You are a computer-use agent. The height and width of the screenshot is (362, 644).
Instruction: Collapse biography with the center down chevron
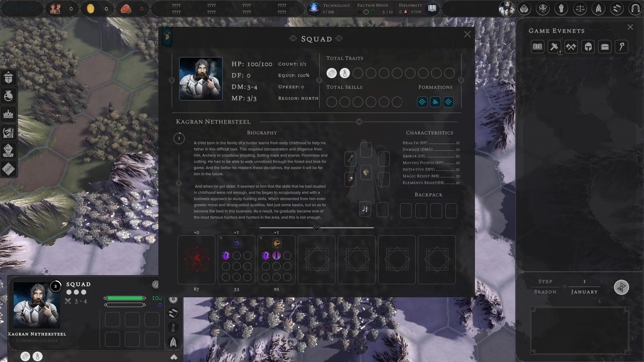[x=316, y=229]
